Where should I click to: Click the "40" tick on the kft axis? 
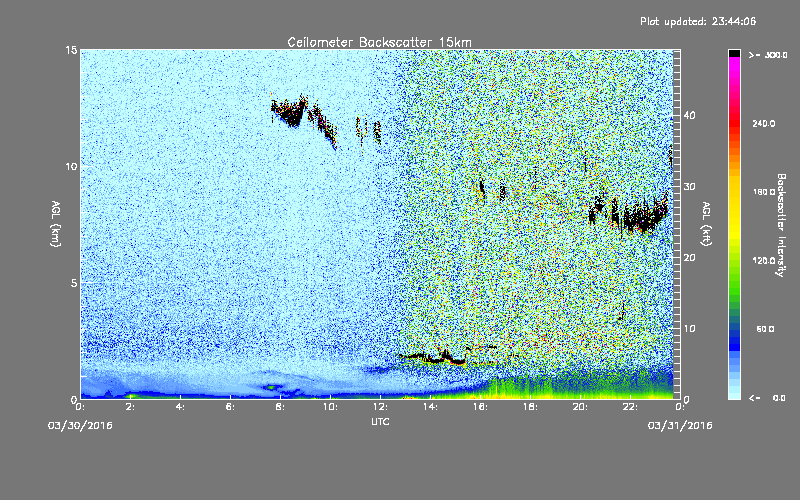tap(689, 115)
